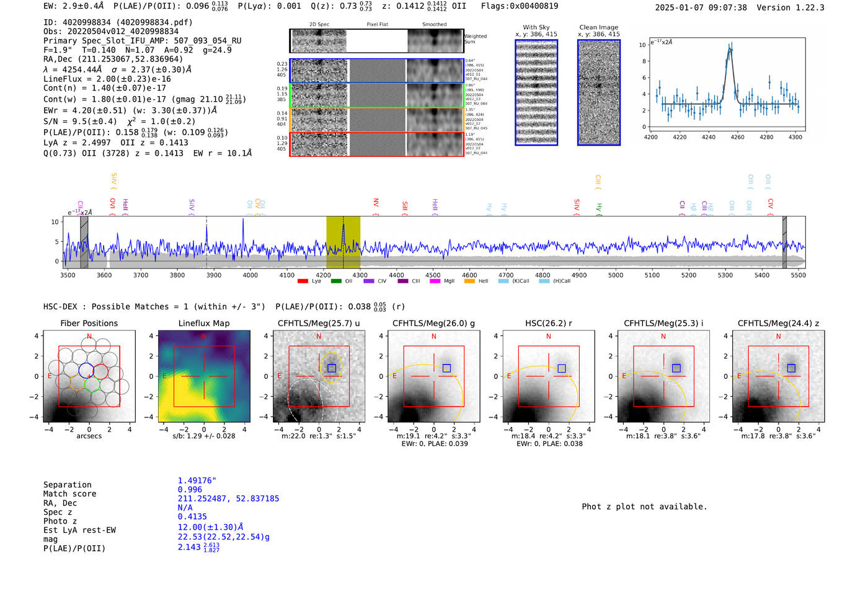Click the Match score value 0.996
The width and height of the screenshot is (868, 591).
190,490
